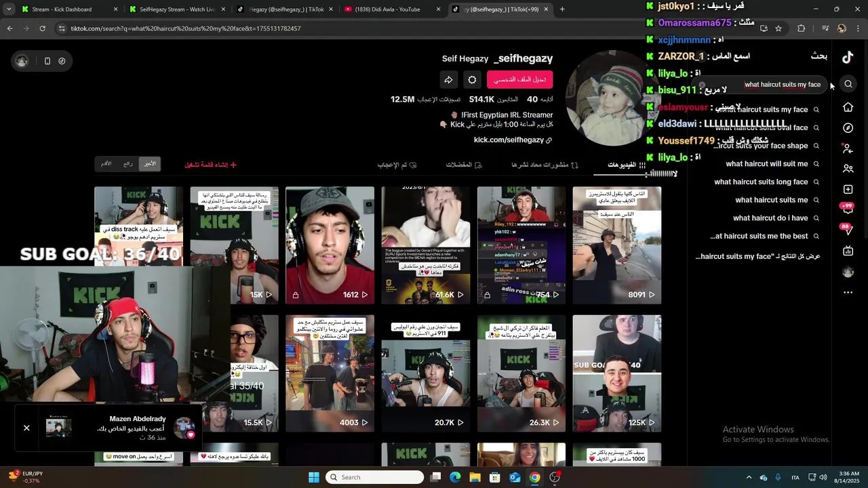868x488 pixels.
Task: Select the Oldest sort button
Action: click(106, 164)
